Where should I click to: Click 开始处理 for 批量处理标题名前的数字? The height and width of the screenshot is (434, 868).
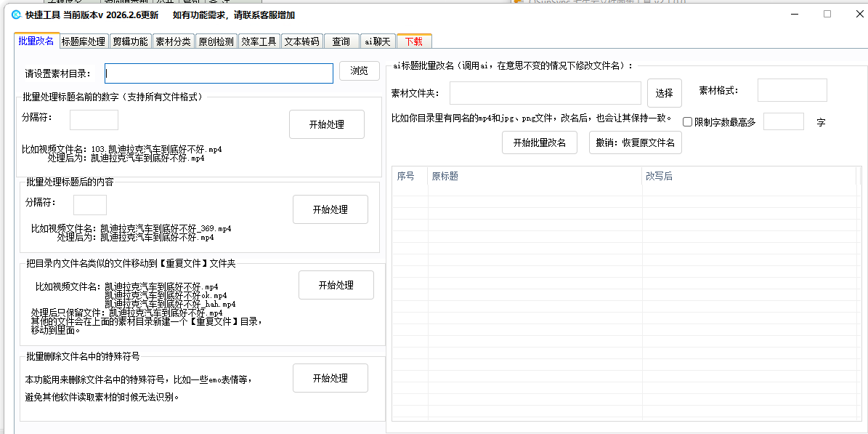coord(326,124)
